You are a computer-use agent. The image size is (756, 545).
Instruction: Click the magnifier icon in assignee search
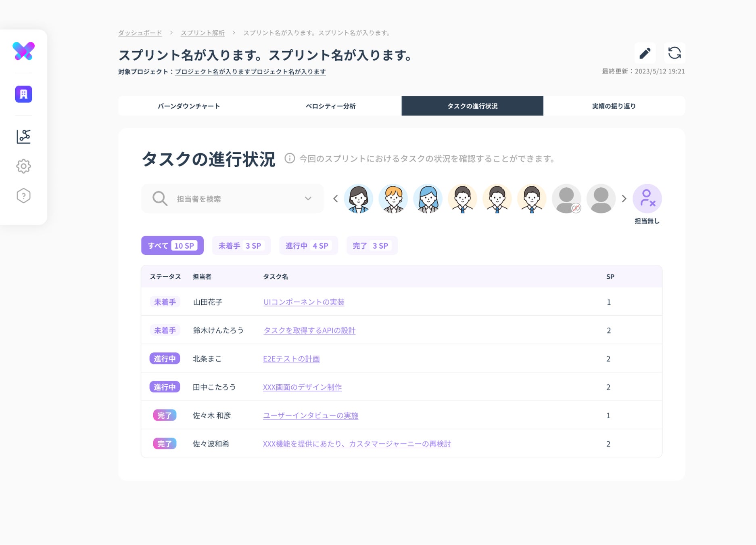160,199
